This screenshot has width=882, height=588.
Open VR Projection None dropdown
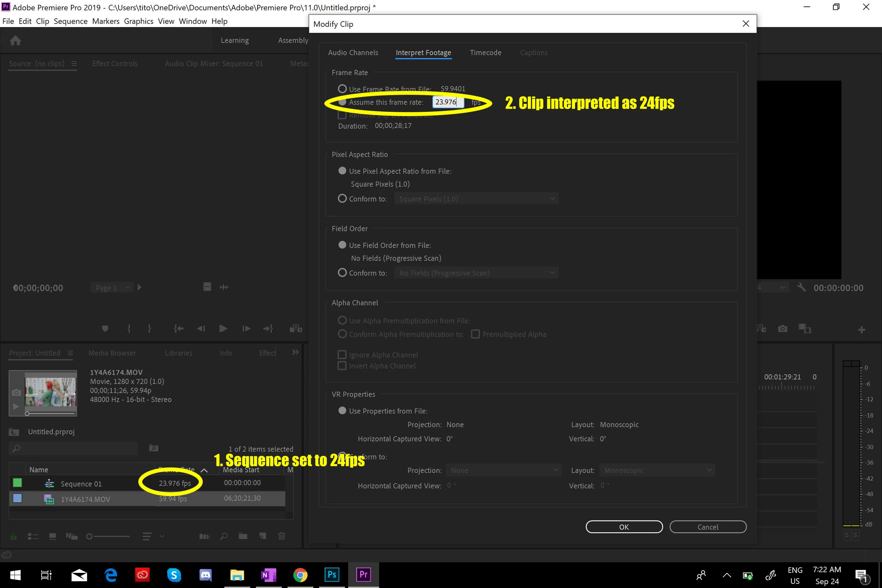coord(503,470)
